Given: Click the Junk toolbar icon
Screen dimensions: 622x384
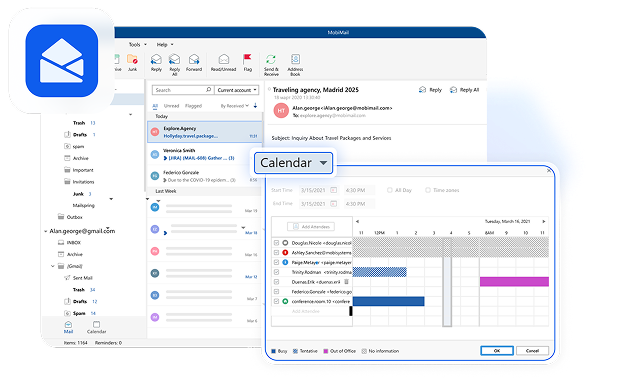Looking at the screenshot, I should click(132, 60).
